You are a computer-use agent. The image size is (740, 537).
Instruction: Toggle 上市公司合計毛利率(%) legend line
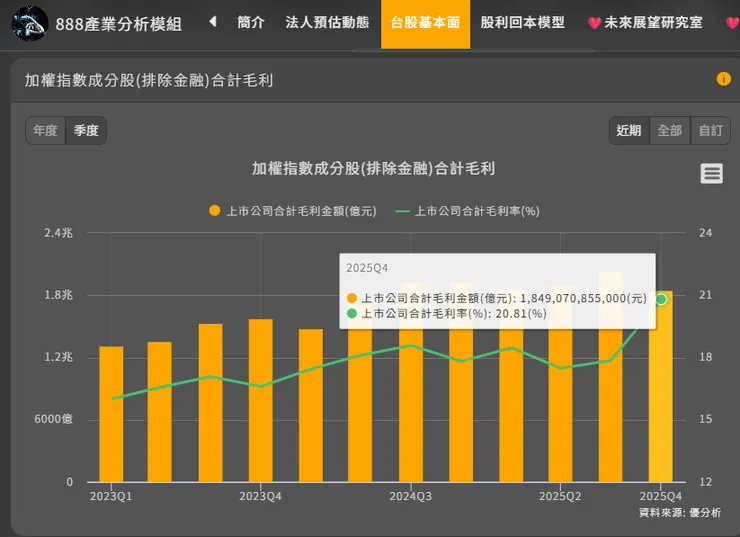click(x=467, y=211)
